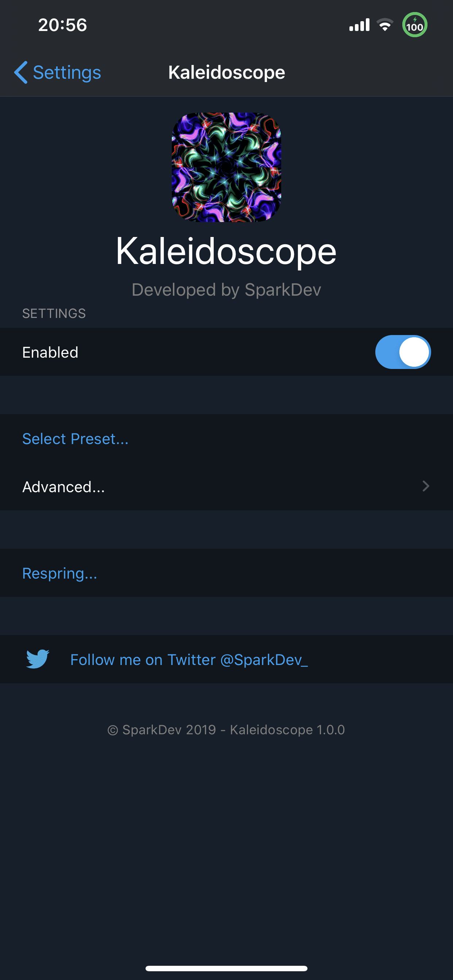The image size is (453, 980).
Task: Tap the Enabled row label
Action: [x=50, y=352]
